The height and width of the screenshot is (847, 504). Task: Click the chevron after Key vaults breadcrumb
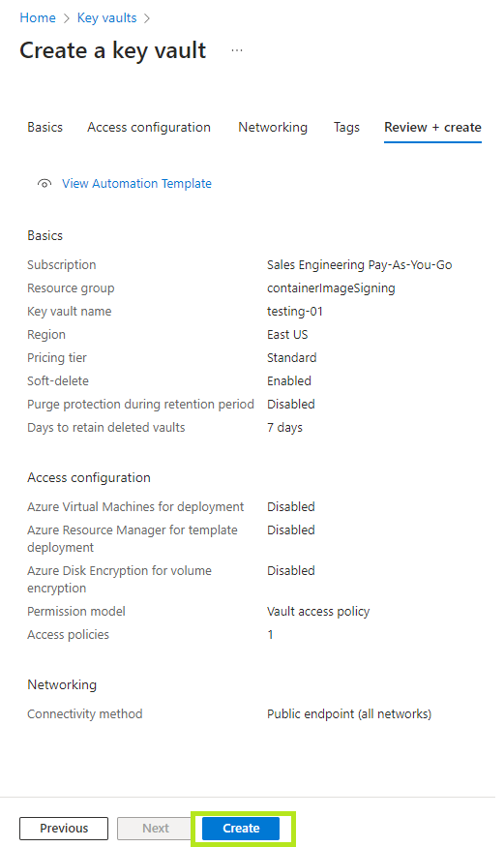tap(147, 18)
